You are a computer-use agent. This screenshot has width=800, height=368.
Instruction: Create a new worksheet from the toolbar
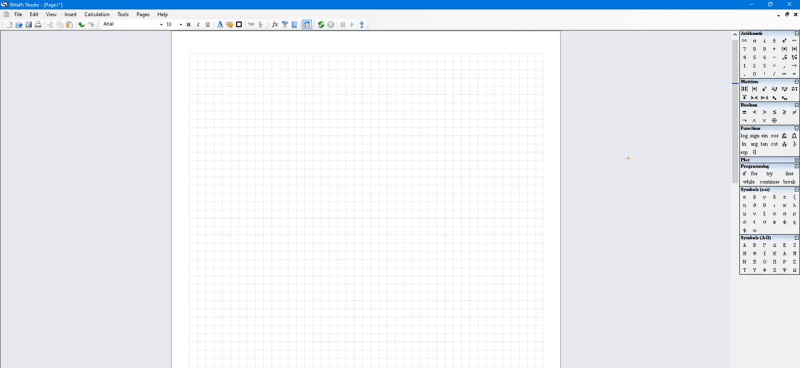coord(9,24)
